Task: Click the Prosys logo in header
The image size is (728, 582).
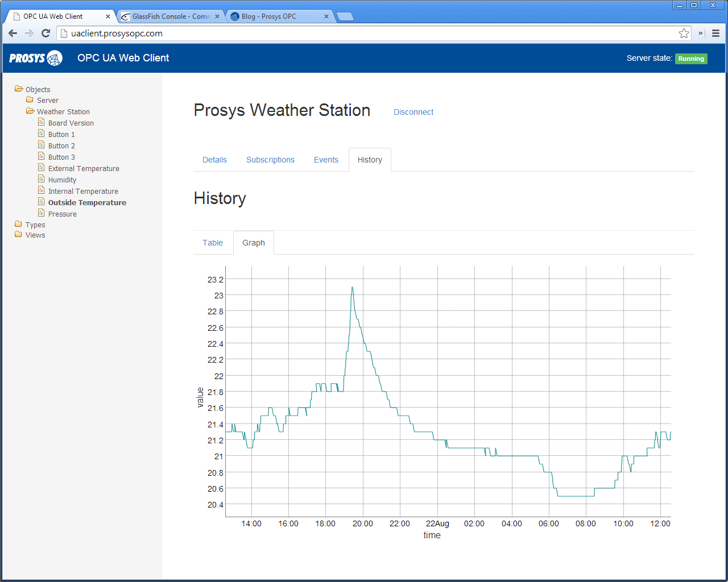Action: pyautogui.click(x=36, y=58)
